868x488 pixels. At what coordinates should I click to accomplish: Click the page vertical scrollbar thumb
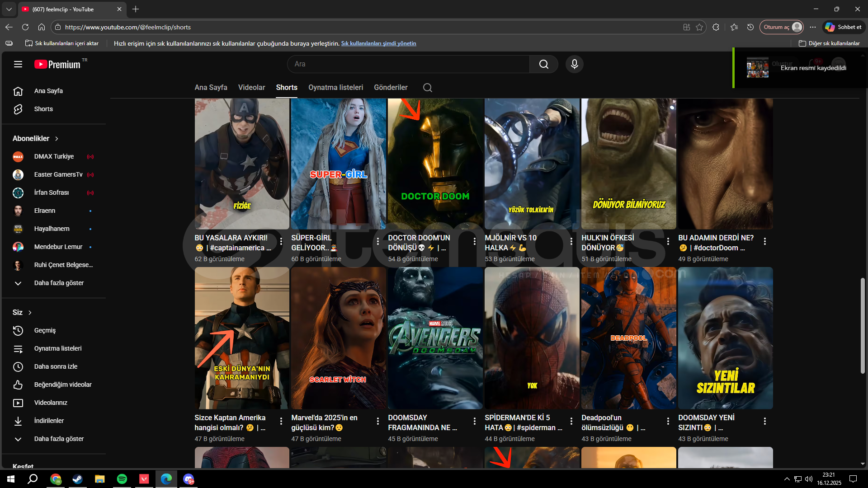[x=863, y=325]
